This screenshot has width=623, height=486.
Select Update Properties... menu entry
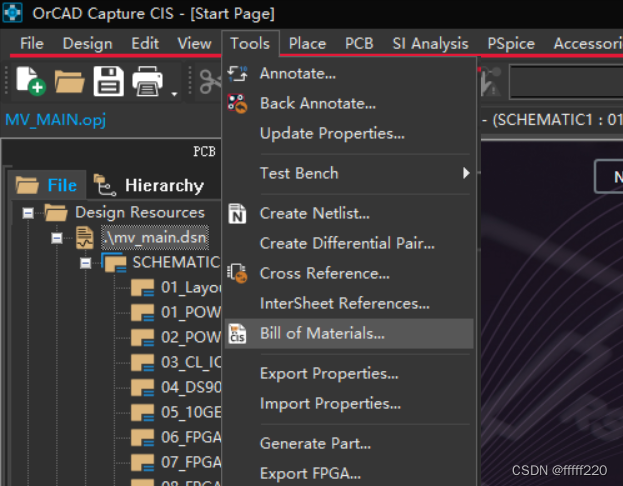click(x=349, y=134)
